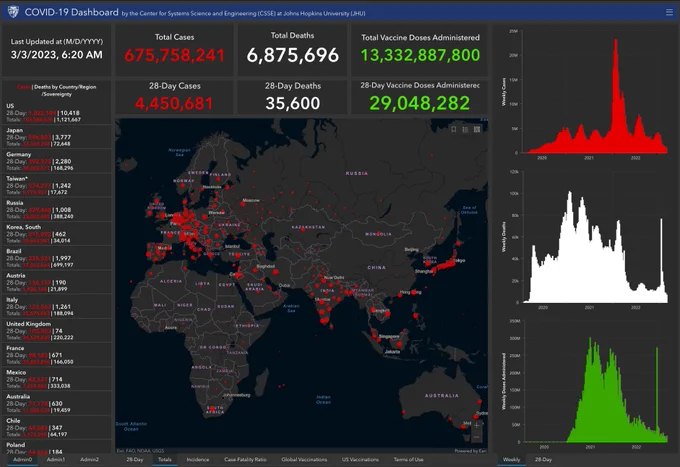Select the France row in country list

click(57, 355)
